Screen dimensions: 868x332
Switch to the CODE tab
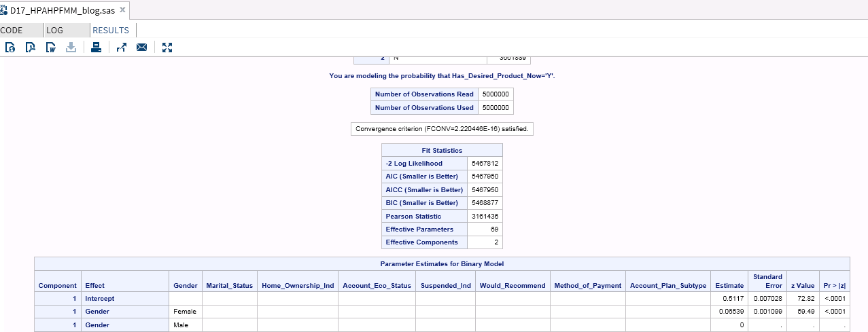12,30
